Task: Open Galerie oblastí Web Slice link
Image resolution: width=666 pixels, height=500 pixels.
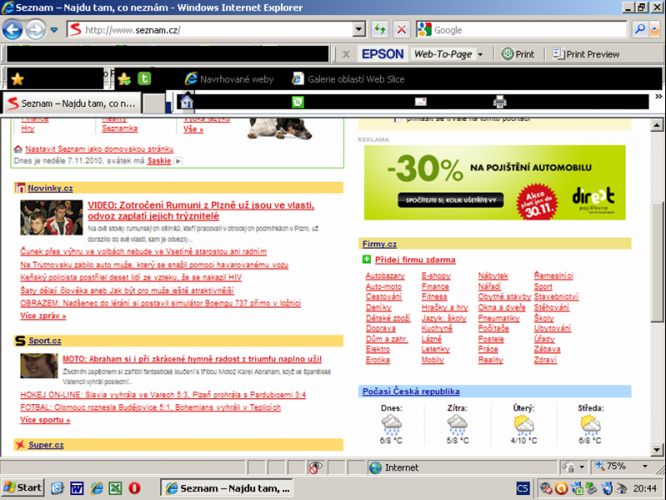Action: click(348, 79)
